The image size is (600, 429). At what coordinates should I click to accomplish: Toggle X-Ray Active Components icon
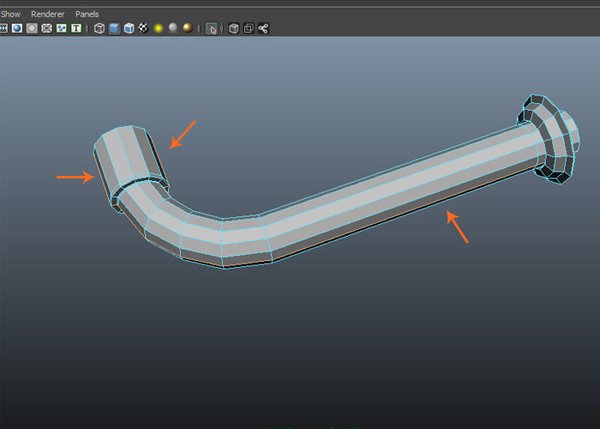pos(248,28)
